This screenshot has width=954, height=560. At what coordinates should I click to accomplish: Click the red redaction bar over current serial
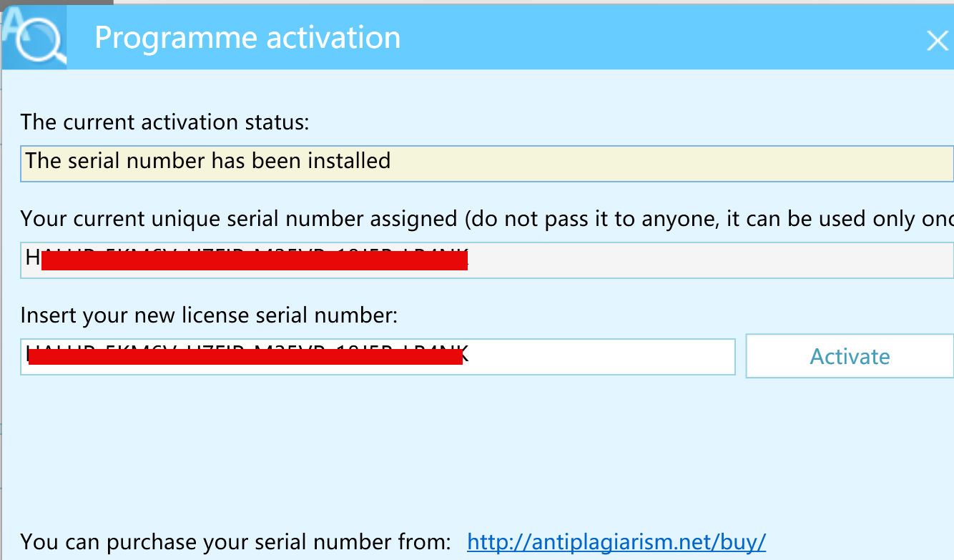[254, 260]
